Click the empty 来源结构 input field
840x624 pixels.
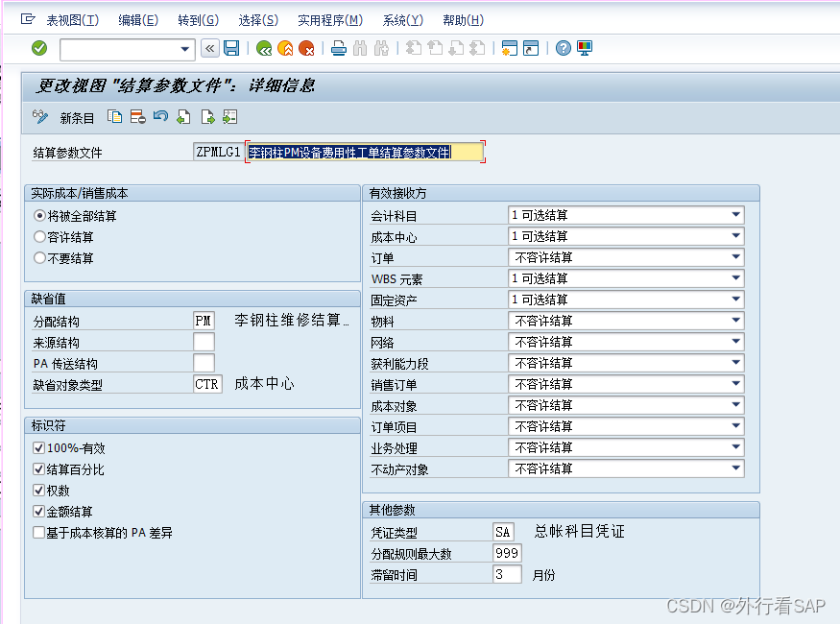(204, 342)
